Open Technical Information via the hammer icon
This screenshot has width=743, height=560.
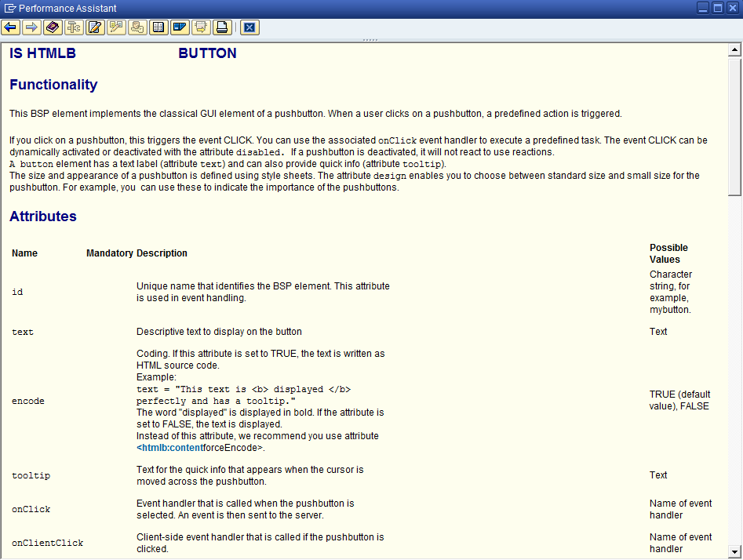tap(74, 27)
